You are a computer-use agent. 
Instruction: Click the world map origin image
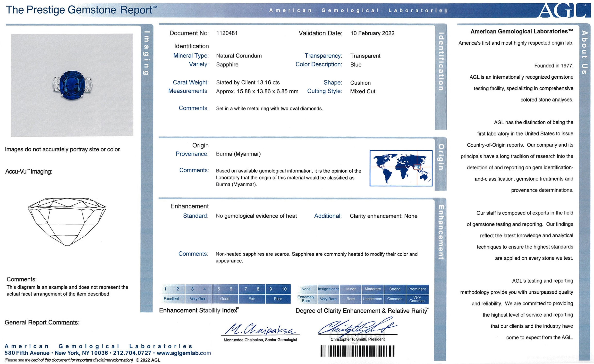point(401,168)
